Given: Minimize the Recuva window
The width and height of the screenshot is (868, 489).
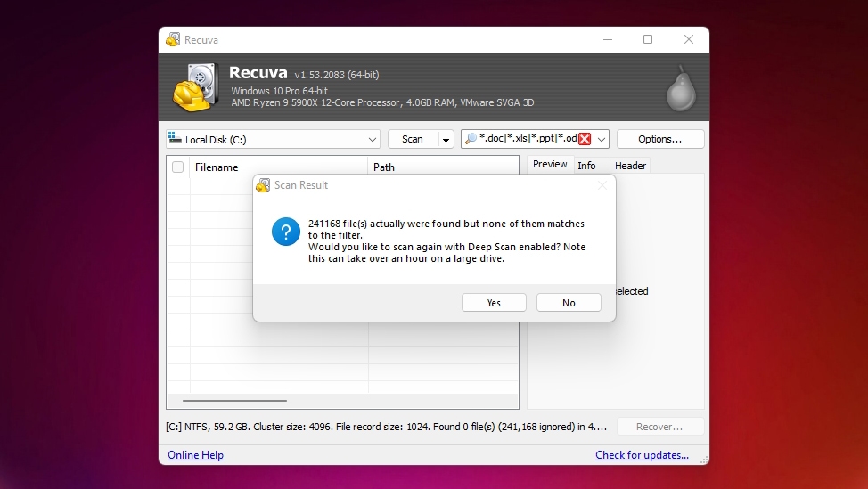Looking at the screenshot, I should coord(608,39).
